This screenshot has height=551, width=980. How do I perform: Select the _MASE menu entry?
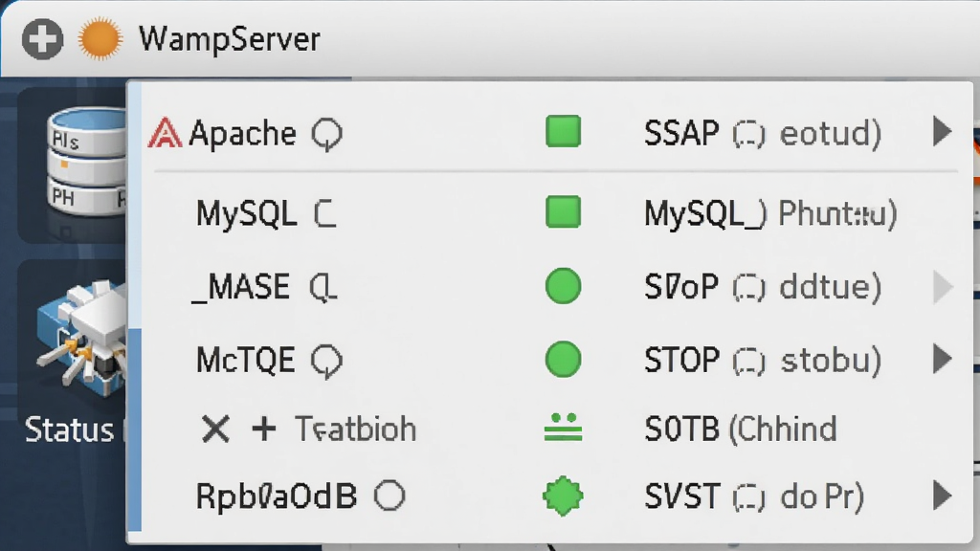click(240, 287)
